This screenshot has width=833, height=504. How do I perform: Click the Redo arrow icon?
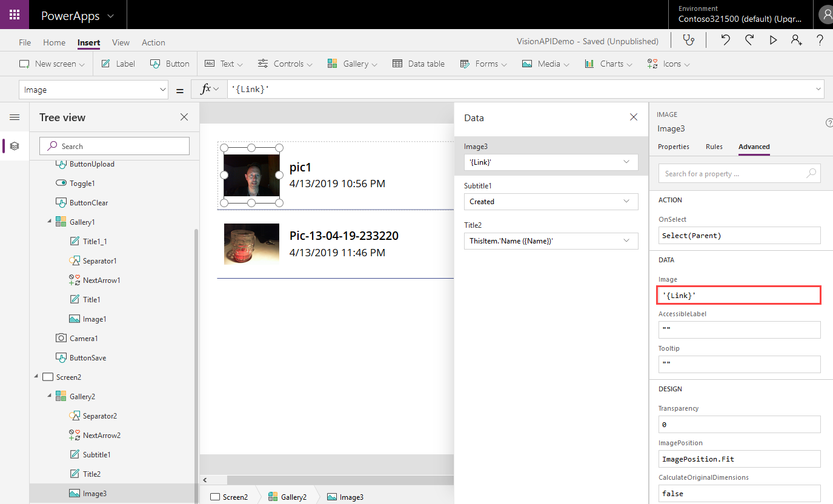tap(749, 41)
